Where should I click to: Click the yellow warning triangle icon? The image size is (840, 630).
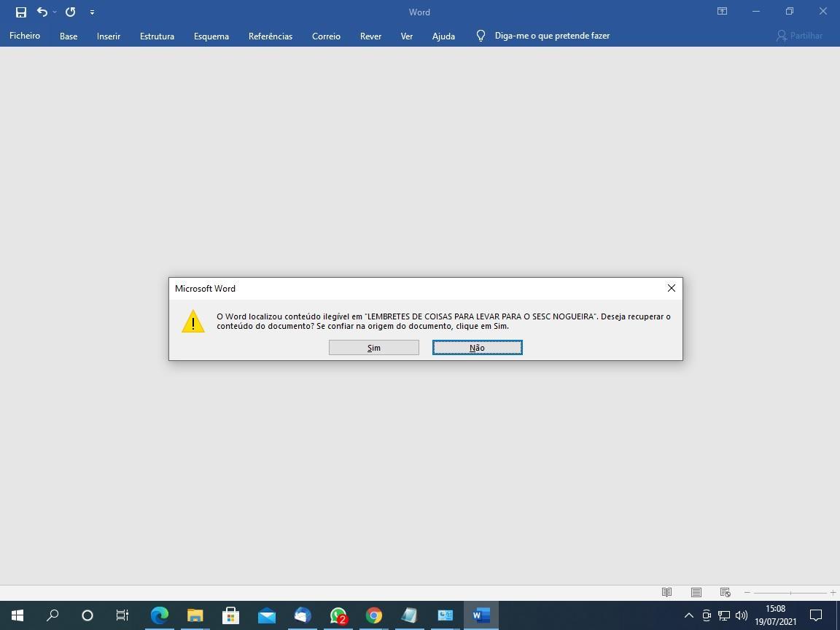192,322
